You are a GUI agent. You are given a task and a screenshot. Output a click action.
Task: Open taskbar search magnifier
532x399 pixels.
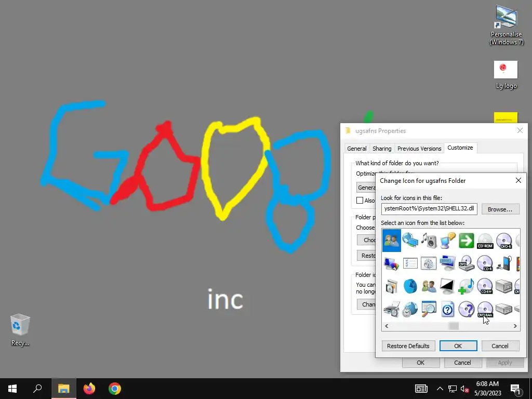pos(37,389)
